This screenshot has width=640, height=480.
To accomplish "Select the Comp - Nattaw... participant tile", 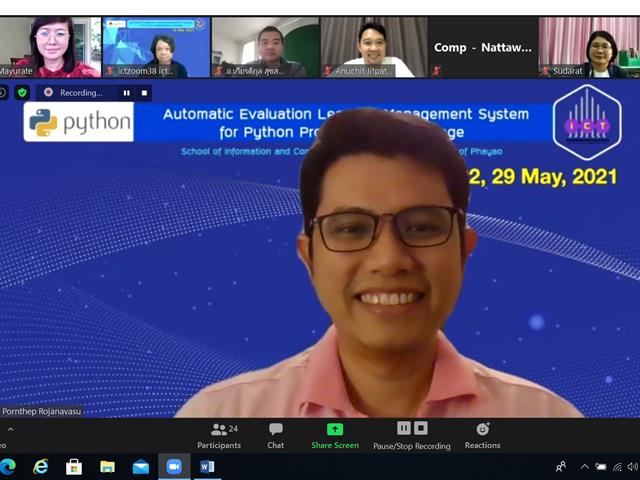I will [x=482, y=47].
